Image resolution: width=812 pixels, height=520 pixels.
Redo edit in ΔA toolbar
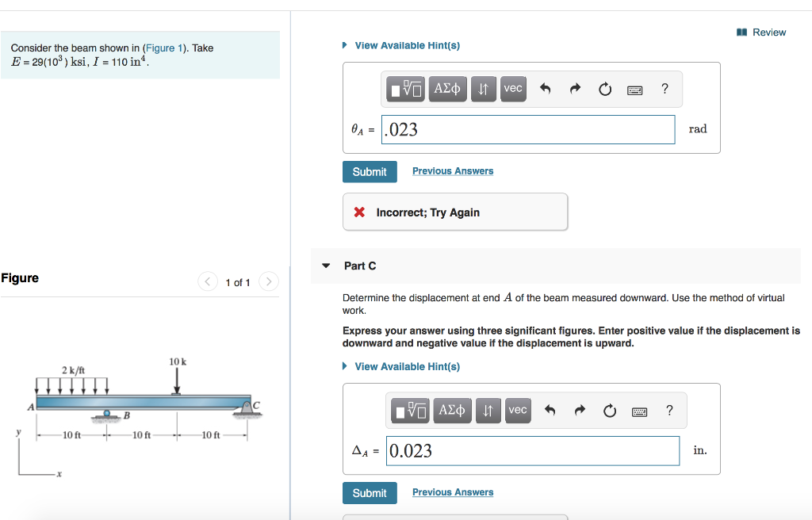(x=580, y=411)
